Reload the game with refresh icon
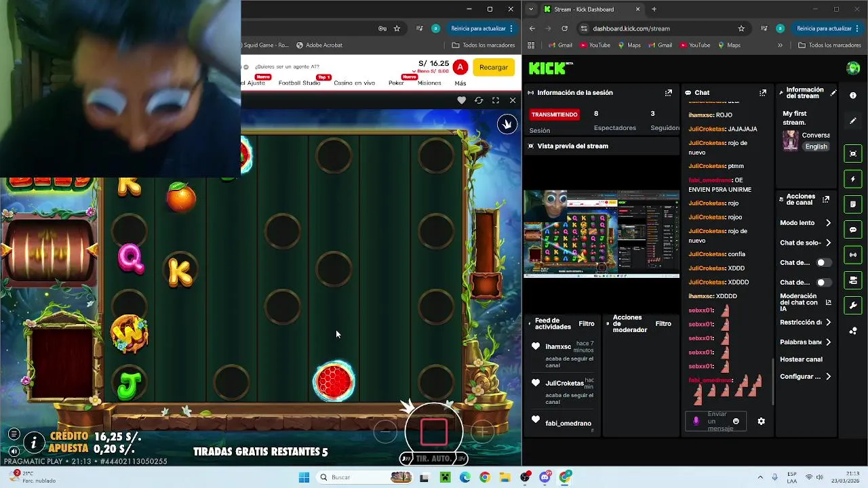This screenshot has height=488, width=868. (479, 100)
